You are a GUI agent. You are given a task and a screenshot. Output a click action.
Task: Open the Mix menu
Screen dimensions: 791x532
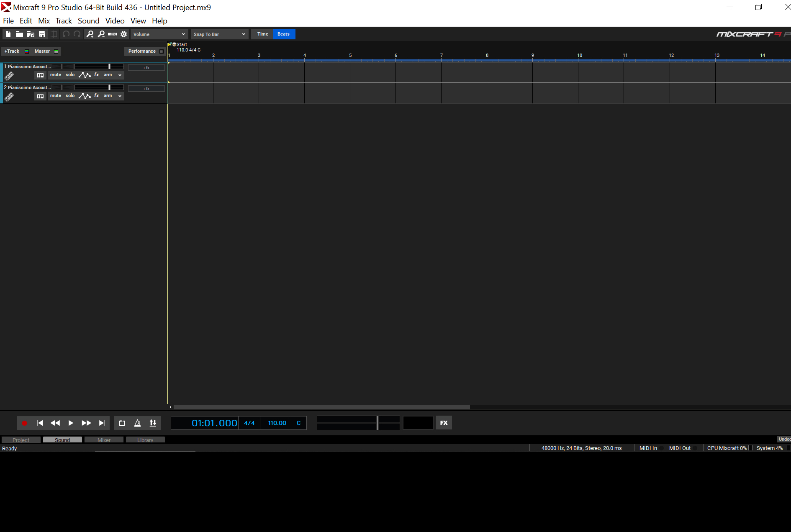point(44,21)
